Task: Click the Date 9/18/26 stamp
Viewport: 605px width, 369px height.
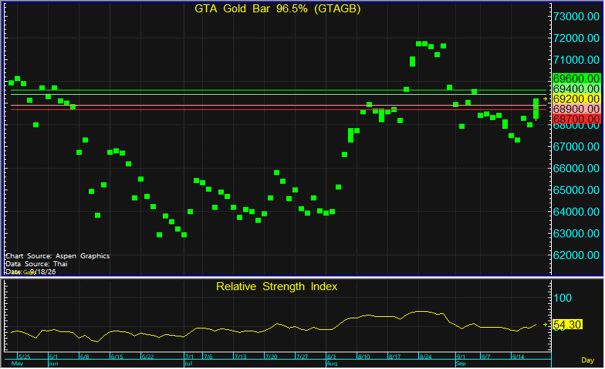Action: click(x=30, y=272)
